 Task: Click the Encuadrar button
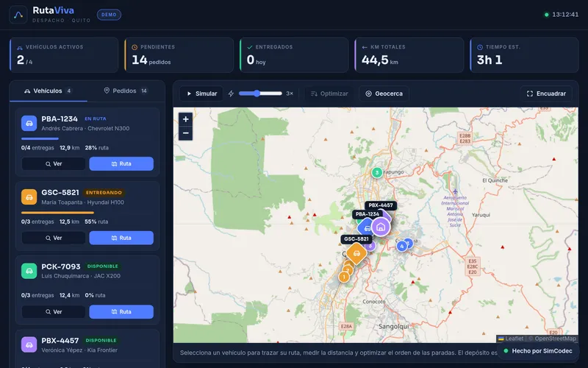coord(546,93)
